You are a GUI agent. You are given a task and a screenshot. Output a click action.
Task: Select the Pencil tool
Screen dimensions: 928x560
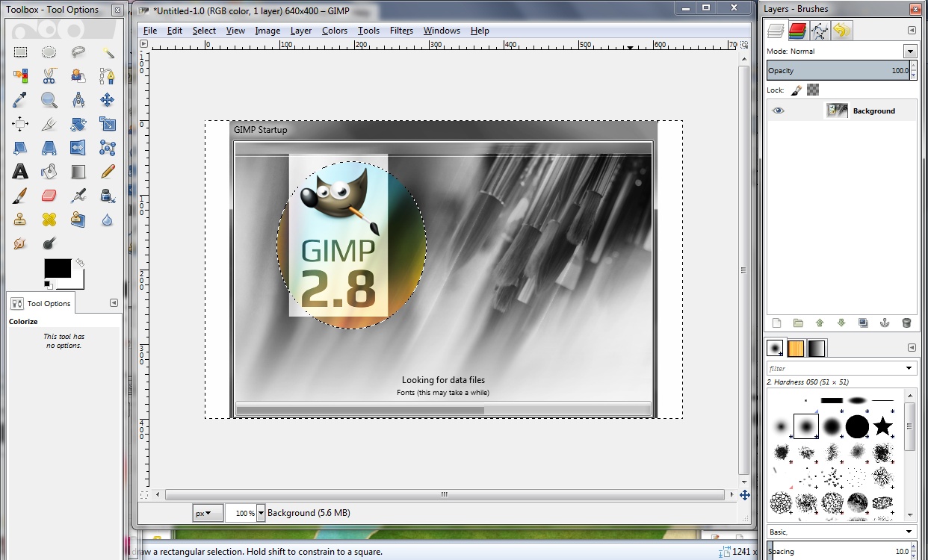tap(108, 172)
